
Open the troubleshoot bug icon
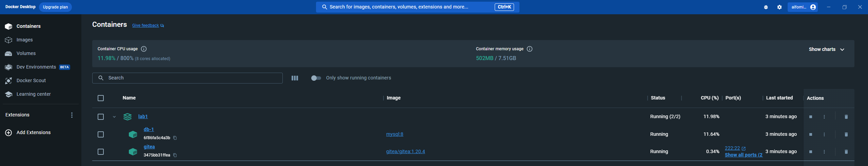766,7
